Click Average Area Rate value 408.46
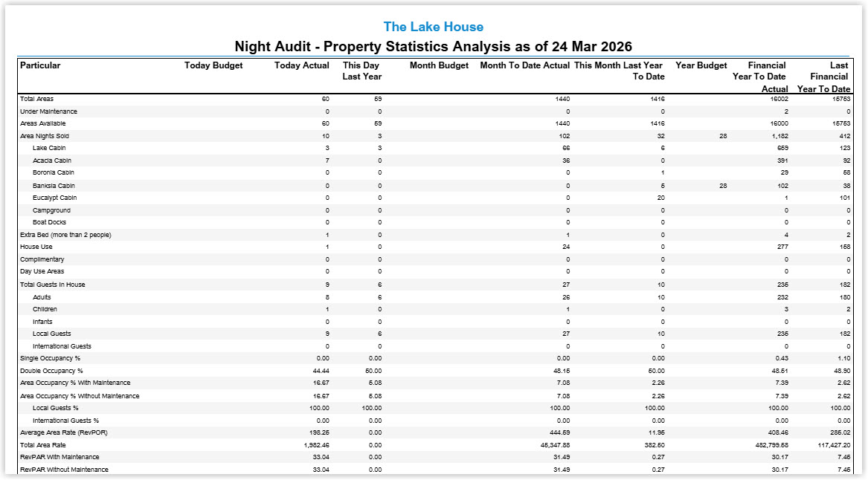The height and width of the screenshot is (480, 868). click(779, 432)
